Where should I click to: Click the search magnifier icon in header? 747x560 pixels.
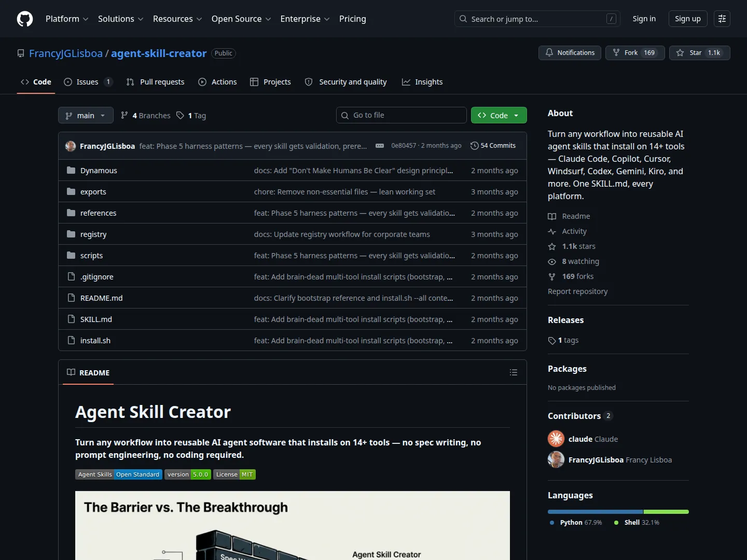click(463, 19)
